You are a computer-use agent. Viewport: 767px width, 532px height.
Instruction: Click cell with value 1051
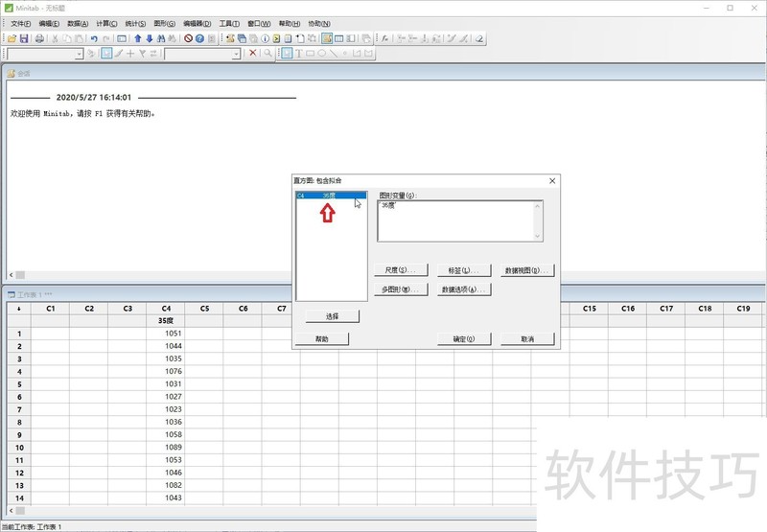click(166, 334)
